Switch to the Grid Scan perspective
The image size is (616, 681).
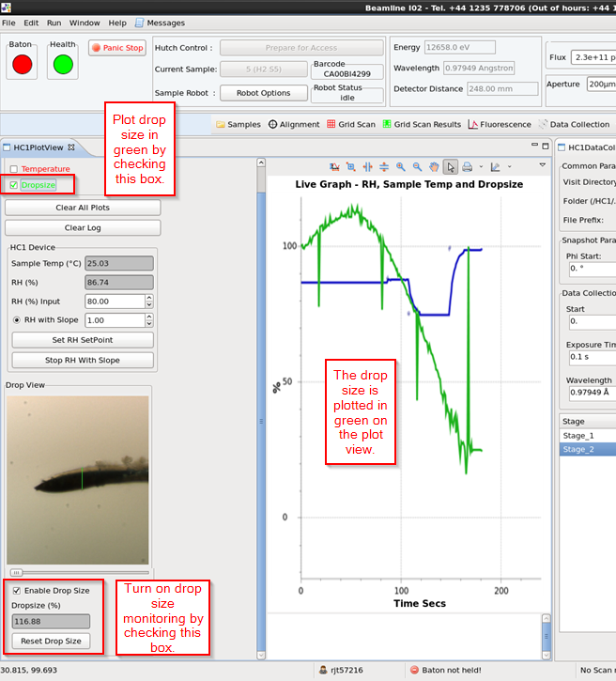click(351, 124)
